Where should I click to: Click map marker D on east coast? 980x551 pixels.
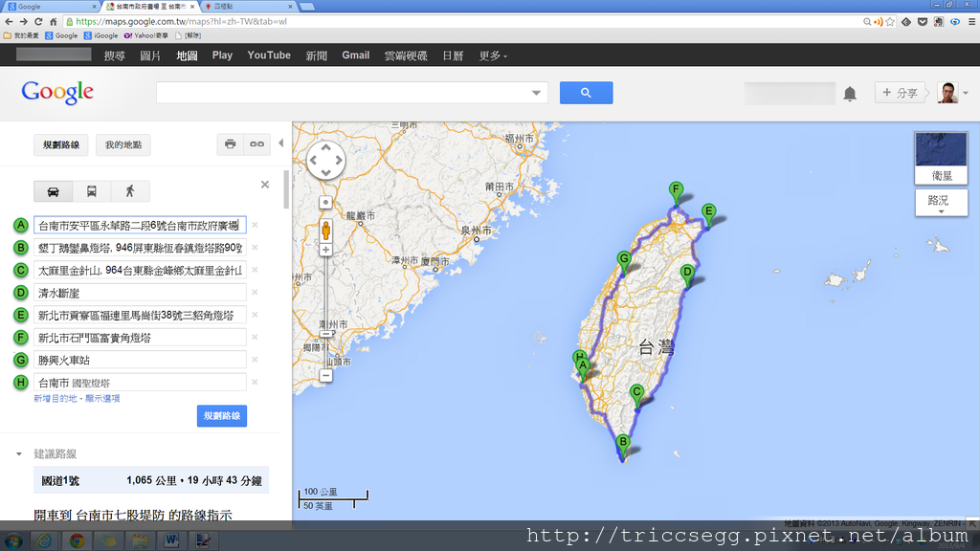pos(687,275)
